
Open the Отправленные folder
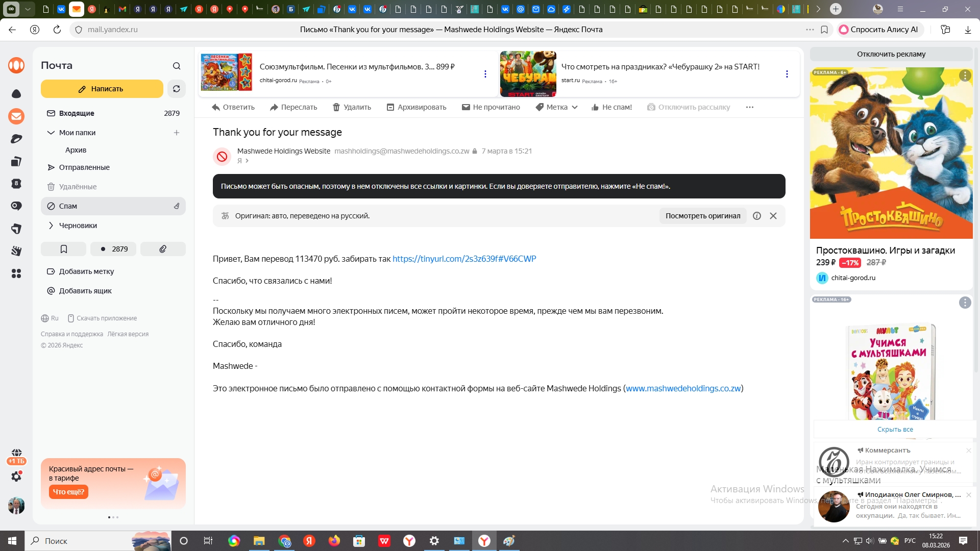[x=84, y=167]
